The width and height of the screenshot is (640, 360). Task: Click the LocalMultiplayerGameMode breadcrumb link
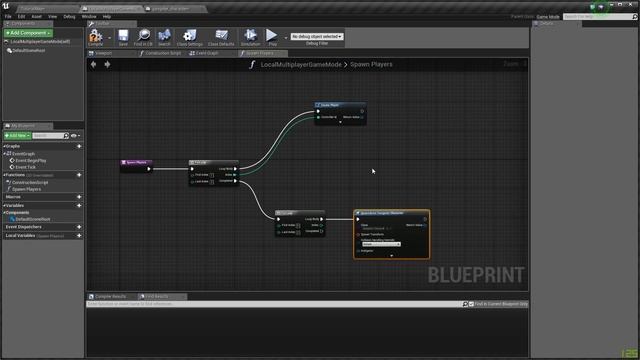301,64
